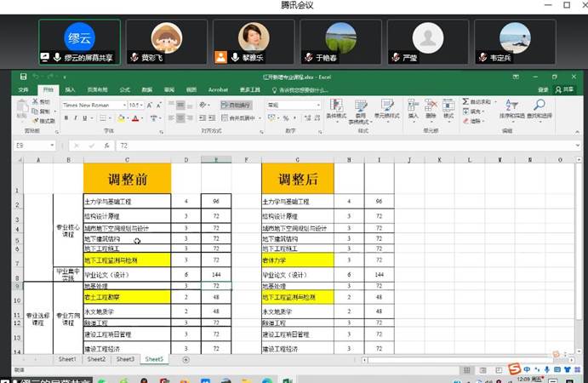Click the Sogou input method icon
The height and width of the screenshot is (383, 588).
point(514,369)
